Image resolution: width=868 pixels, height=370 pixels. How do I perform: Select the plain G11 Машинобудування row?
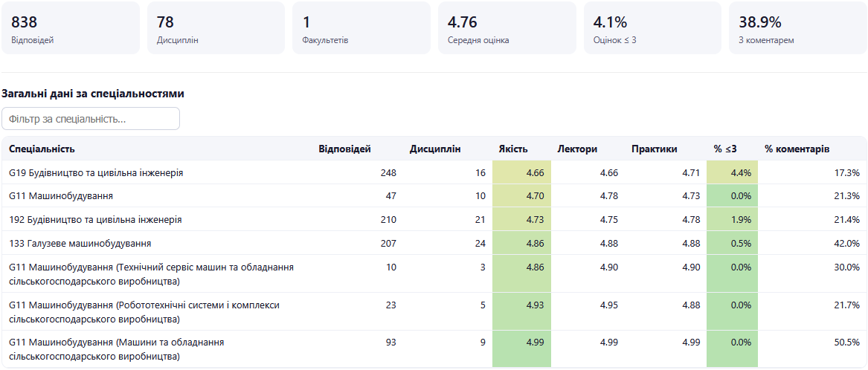(434, 196)
